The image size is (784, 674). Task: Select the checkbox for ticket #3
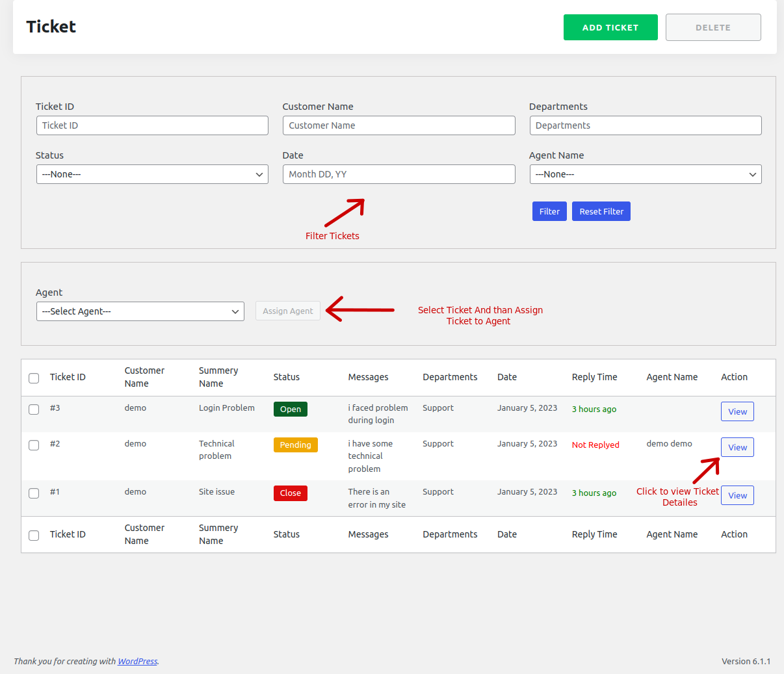[x=34, y=409]
